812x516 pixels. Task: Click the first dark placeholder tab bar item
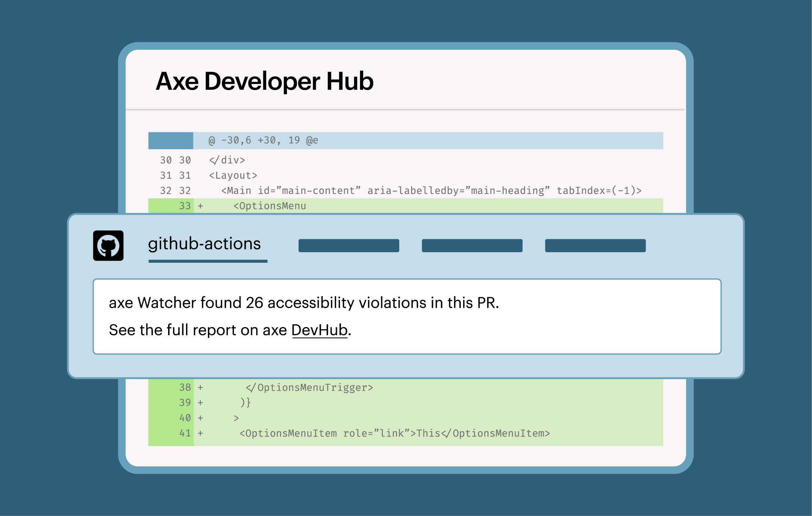click(349, 245)
